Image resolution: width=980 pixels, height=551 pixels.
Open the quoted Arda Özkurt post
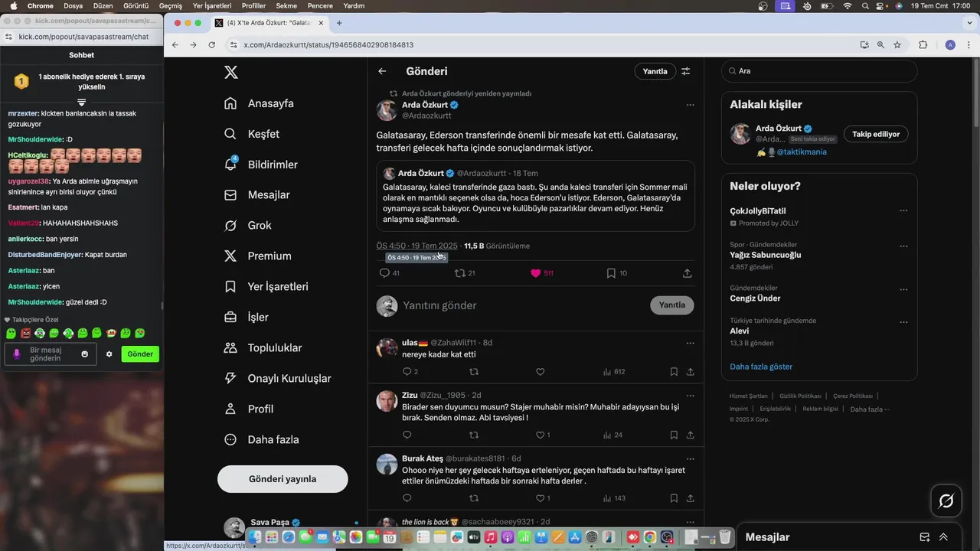(x=536, y=196)
